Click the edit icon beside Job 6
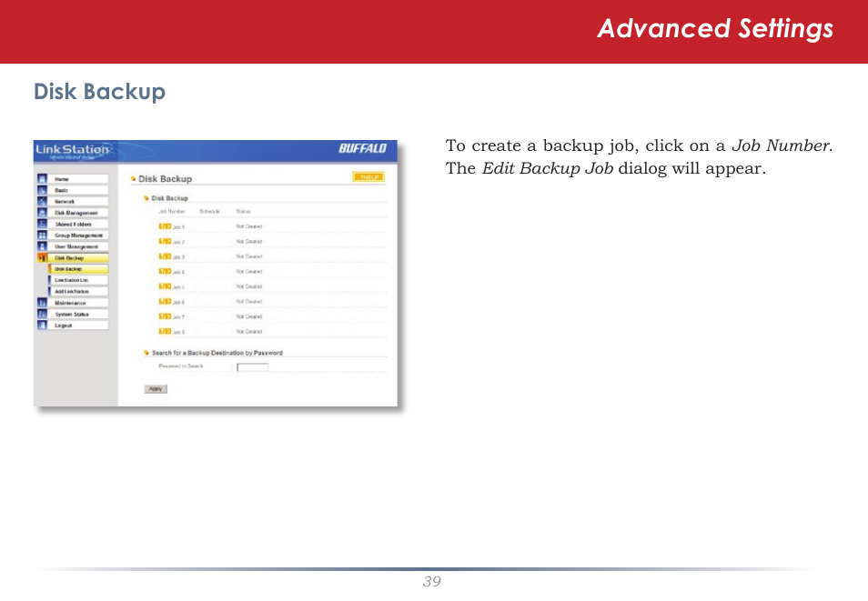Screen dimensions: 868x601 165,301
